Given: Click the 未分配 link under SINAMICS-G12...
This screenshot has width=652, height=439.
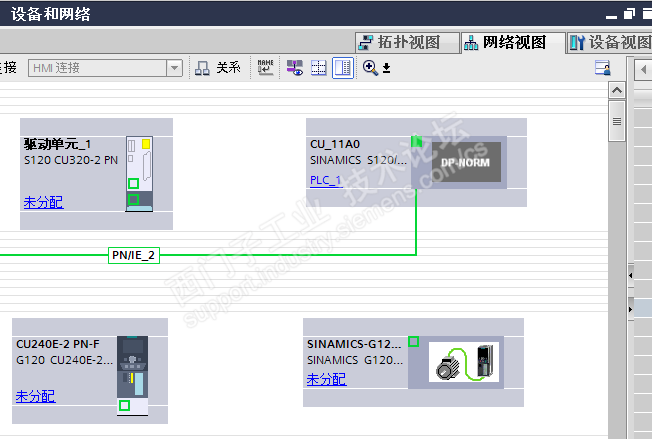Looking at the screenshot, I should pyautogui.click(x=326, y=379).
